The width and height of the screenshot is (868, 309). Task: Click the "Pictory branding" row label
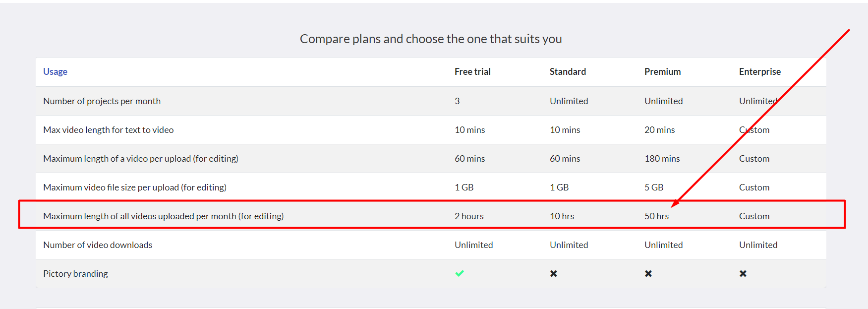point(75,274)
